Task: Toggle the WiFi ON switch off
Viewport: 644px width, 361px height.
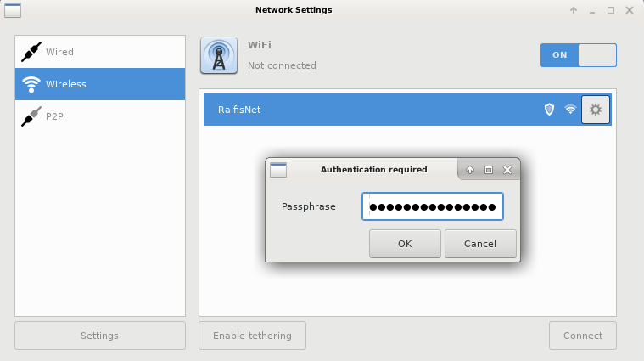Action: (x=579, y=55)
